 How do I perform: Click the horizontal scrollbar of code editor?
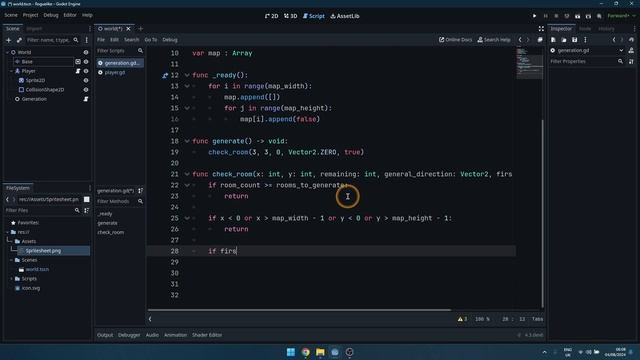[299, 310]
